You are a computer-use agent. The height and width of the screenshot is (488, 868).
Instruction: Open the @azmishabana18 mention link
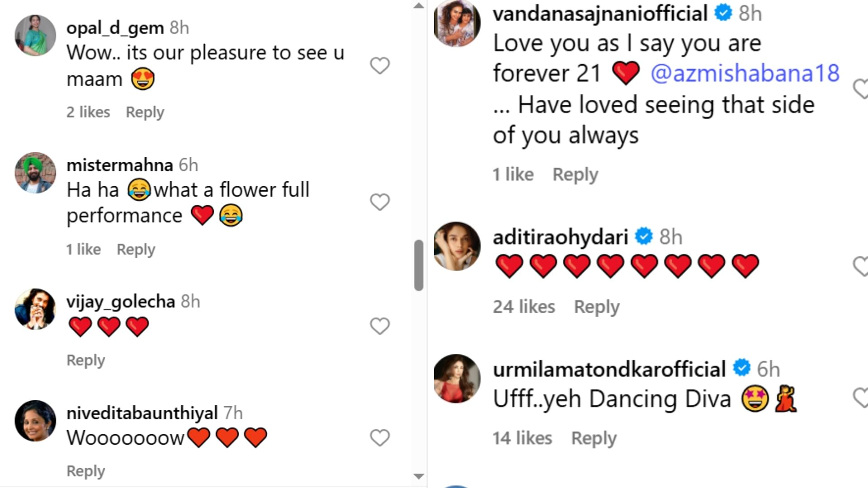click(x=745, y=73)
